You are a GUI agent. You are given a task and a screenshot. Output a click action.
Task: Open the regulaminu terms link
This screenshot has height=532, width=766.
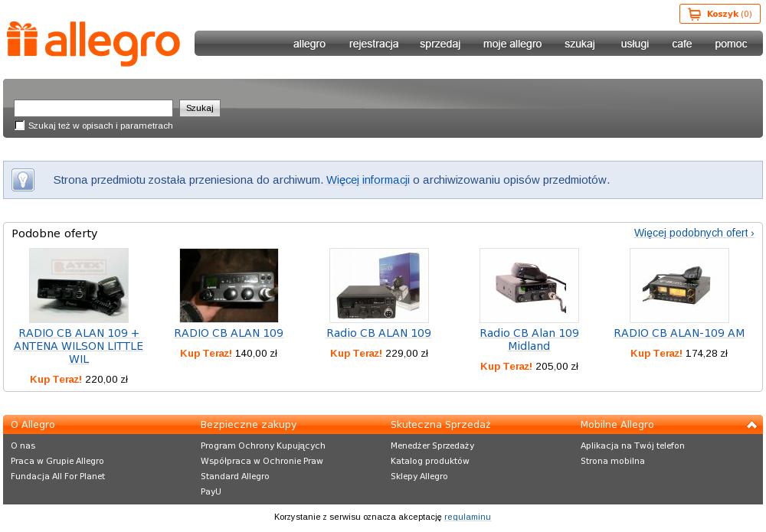tap(467, 517)
